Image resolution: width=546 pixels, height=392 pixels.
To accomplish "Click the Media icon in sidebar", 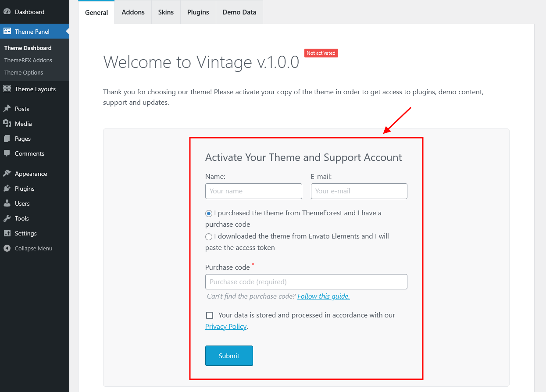I will (7, 124).
